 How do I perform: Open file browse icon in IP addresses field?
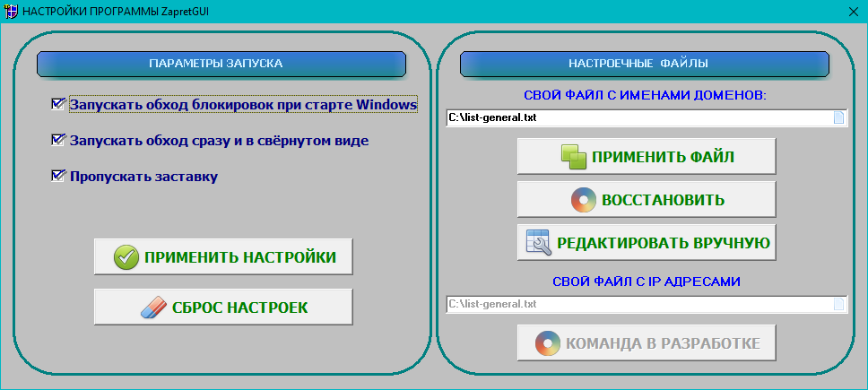click(x=838, y=304)
